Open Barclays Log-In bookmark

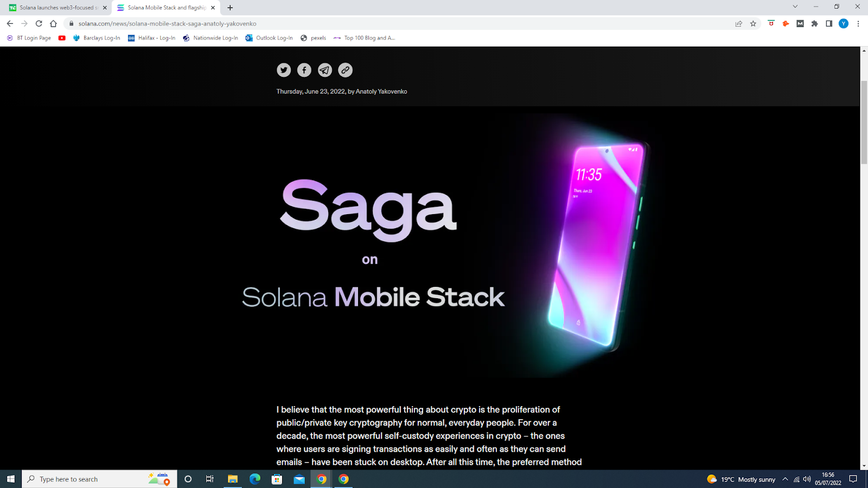tap(97, 38)
